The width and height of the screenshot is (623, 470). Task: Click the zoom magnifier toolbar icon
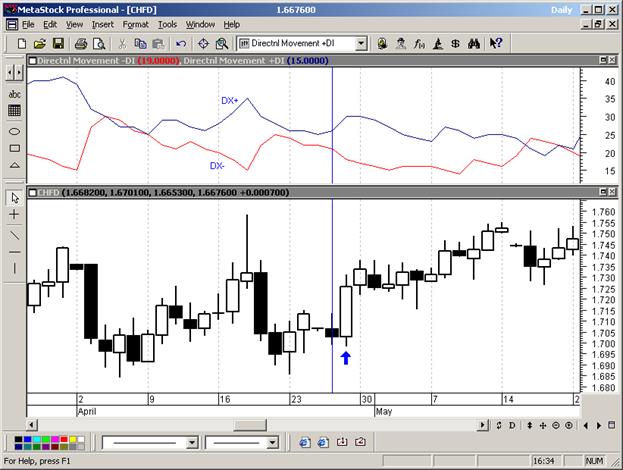tap(222, 43)
